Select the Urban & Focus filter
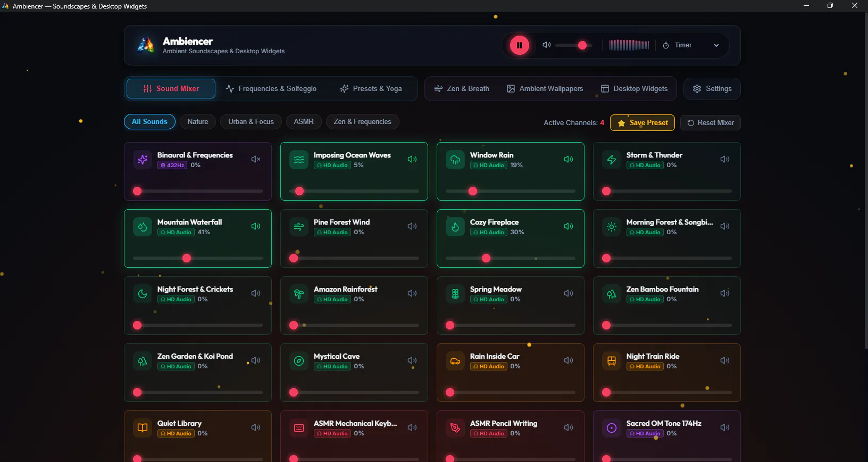868x462 pixels. [251, 122]
